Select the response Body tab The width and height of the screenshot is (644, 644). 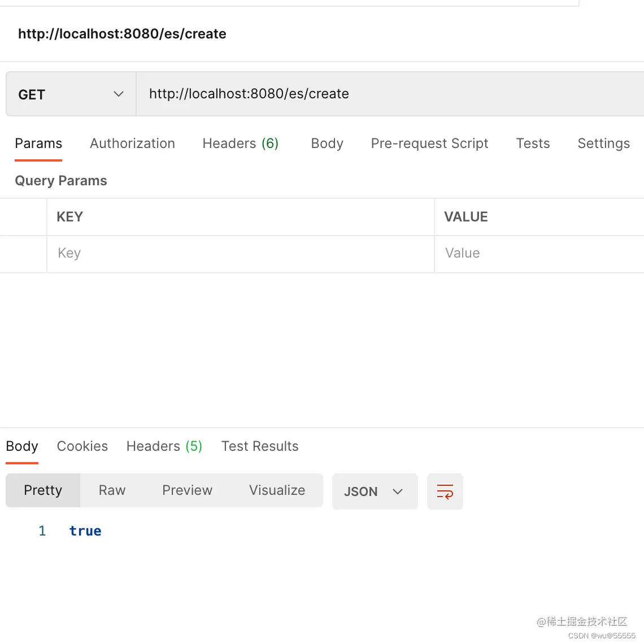click(x=22, y=446)
